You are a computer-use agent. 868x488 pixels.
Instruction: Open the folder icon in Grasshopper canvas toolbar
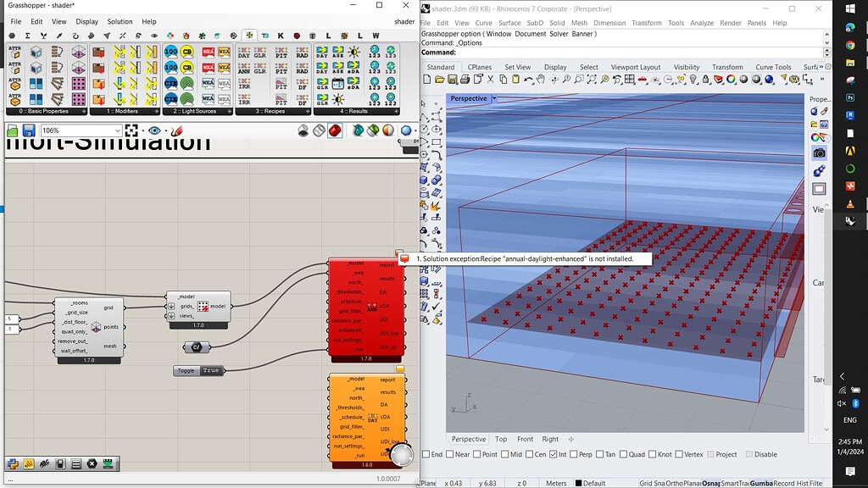12,130
